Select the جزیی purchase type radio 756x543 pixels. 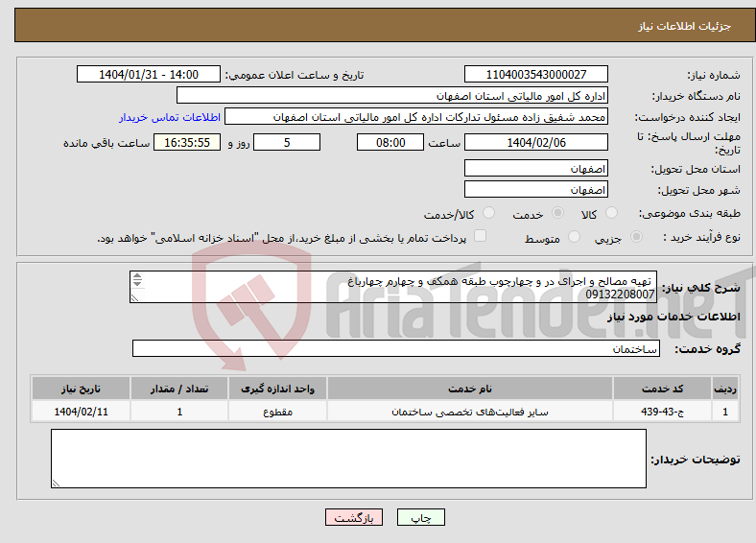pyautogui.click(x=636, y=236)
